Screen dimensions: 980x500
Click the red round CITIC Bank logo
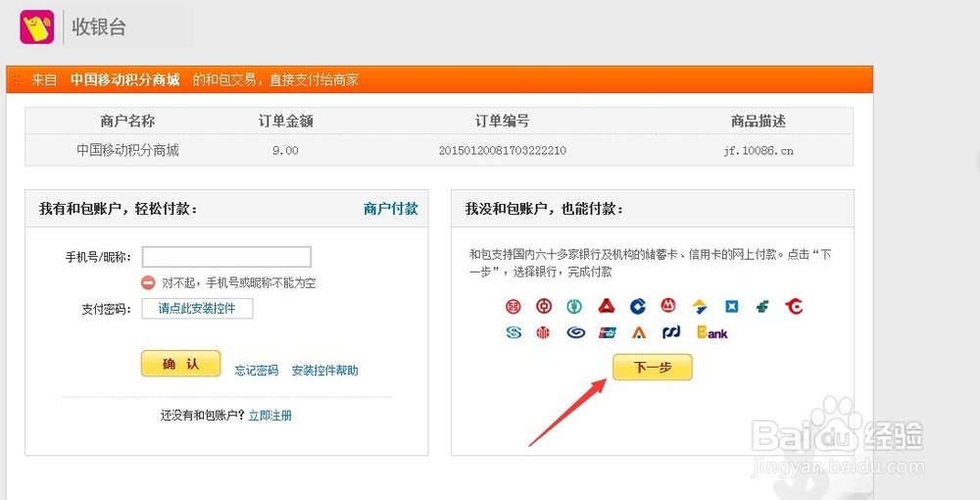[x=543, y=332]
